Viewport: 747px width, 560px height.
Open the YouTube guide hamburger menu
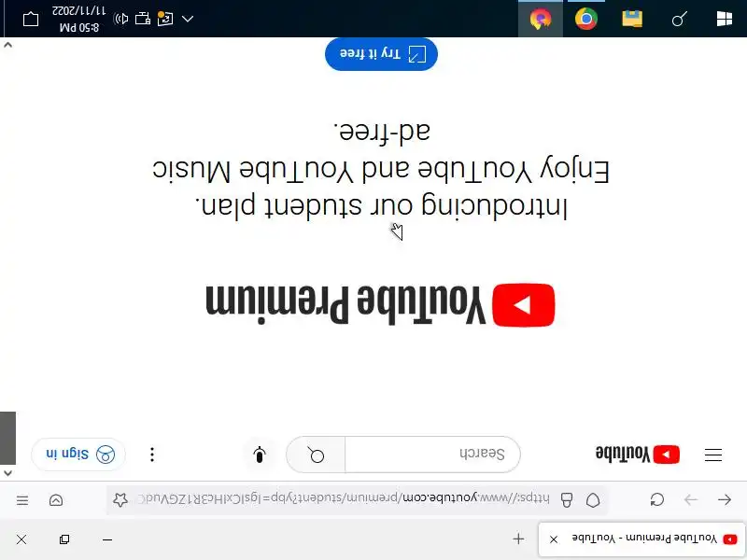[x=713, y=455]
